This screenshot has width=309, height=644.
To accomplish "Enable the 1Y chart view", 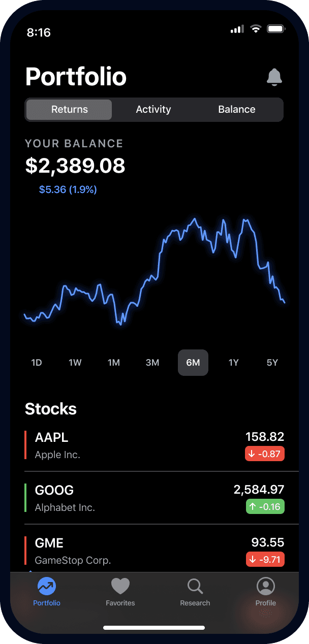I will point(234,363).
